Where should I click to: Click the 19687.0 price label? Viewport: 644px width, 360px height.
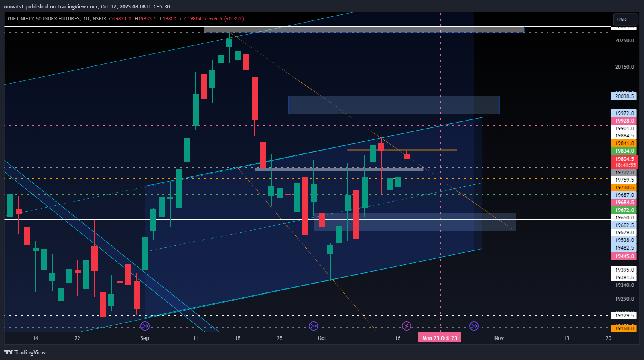pyautogui.click(x=624, y=195)
